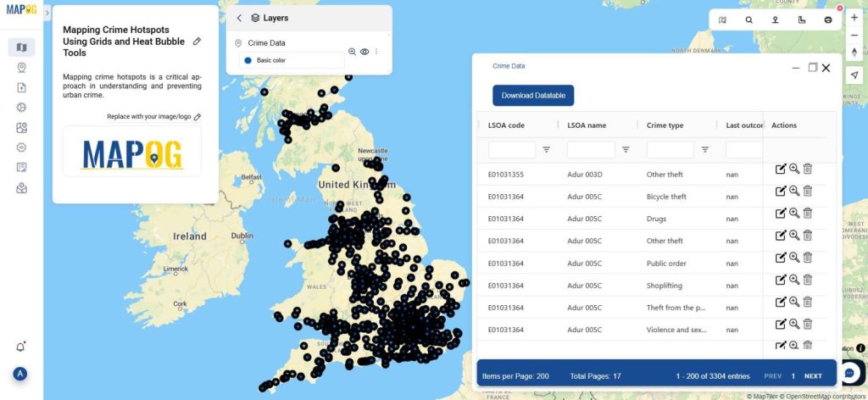Screen dimensions: 868x400
Task: Click the MAPOG logo in top corner
Action: pyautogui.click(x=21, y=9)
